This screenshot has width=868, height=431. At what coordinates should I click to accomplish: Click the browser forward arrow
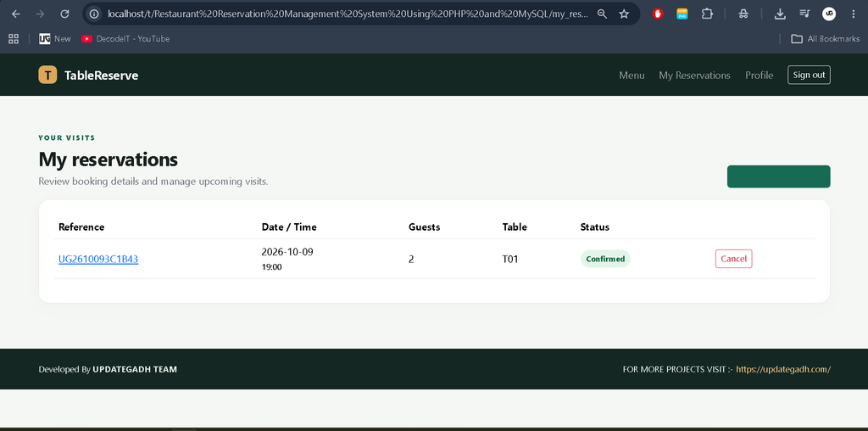pyautogui.click(x=40, y=14)
